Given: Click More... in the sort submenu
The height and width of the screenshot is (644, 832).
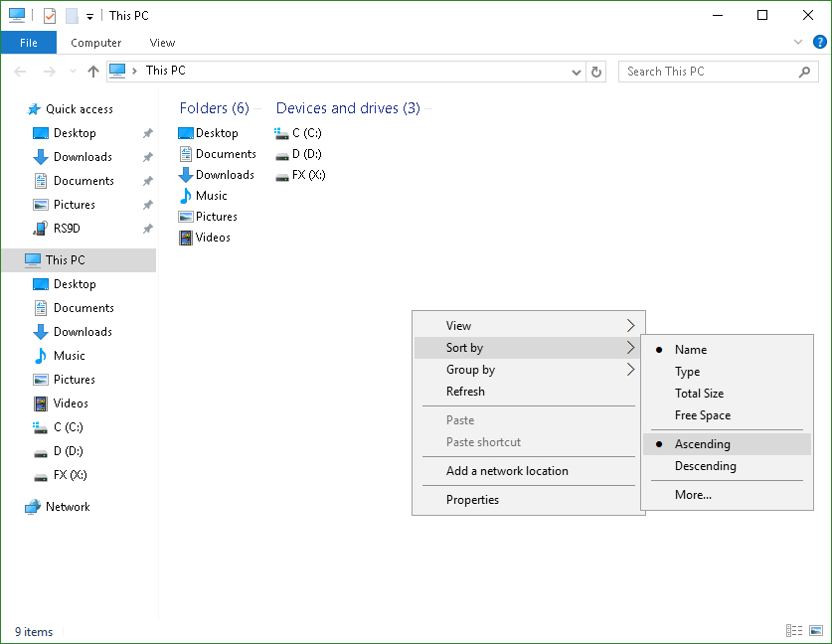Looking at the screenshot, I should [693, 495].
